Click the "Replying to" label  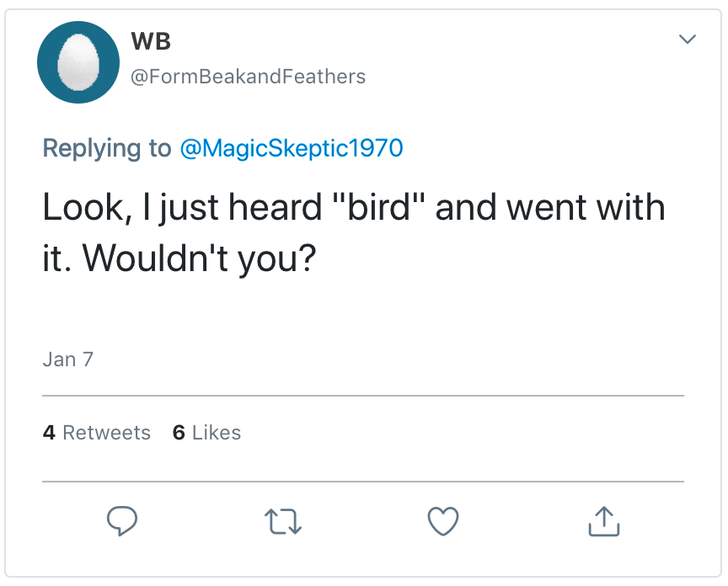tap(106, 148)
